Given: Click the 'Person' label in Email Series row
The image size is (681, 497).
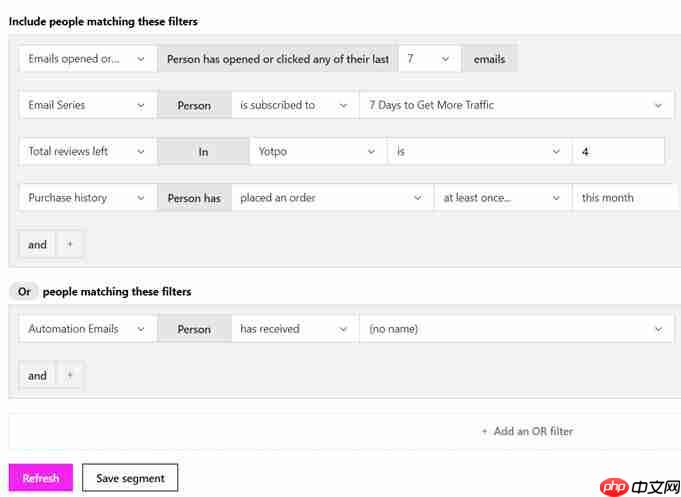Looking at the screenshot, I should click(194, 106).
